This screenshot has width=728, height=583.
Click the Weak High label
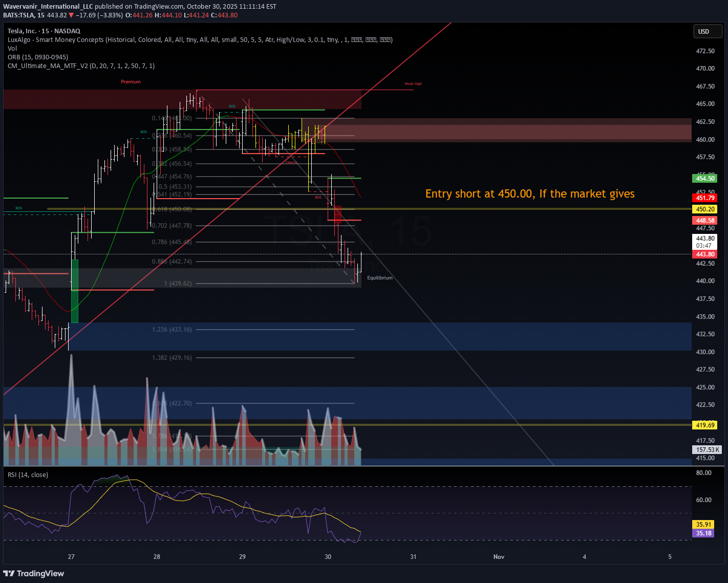click(x=413, y=84)
